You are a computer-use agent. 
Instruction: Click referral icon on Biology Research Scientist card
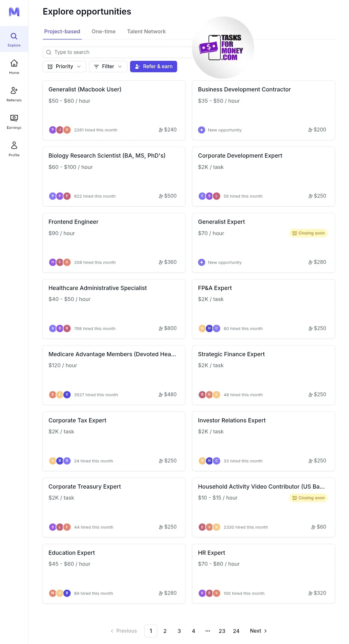[161, 196]
